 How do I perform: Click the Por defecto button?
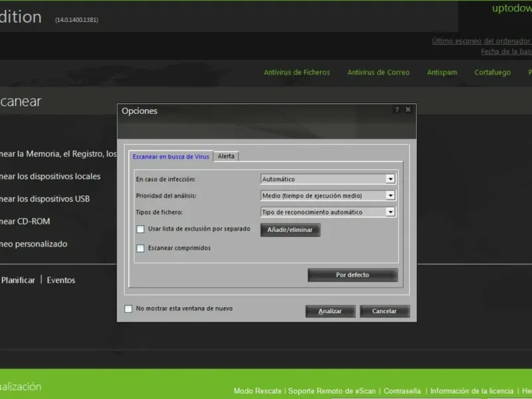[x=352, y=275]
